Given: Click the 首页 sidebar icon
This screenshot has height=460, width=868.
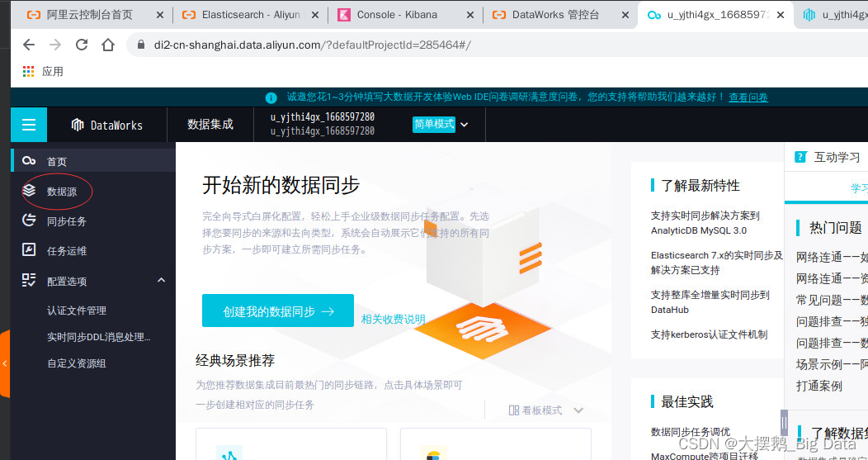Looking at the screenshot, I should click(x=29, y=161).
